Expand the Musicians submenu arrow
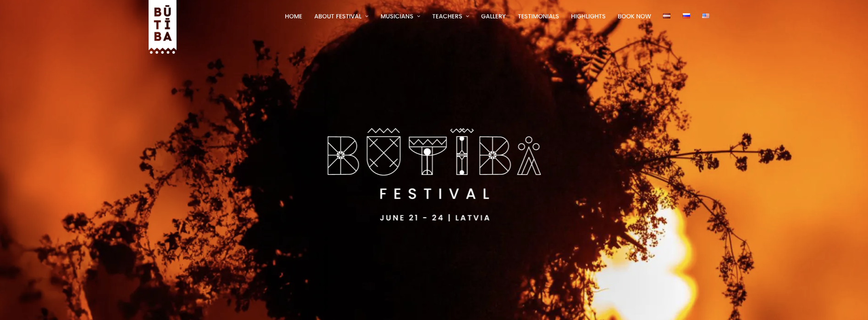 (419, 17)
